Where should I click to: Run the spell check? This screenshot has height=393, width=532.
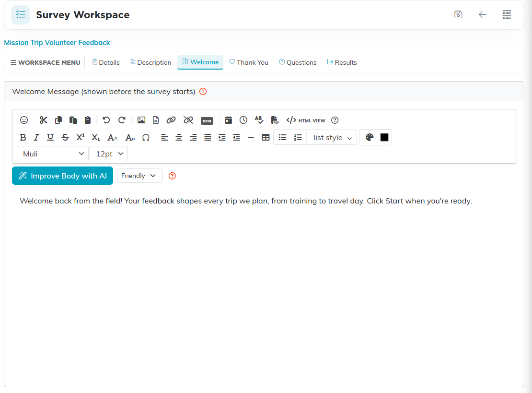click(x=259, y=120)
